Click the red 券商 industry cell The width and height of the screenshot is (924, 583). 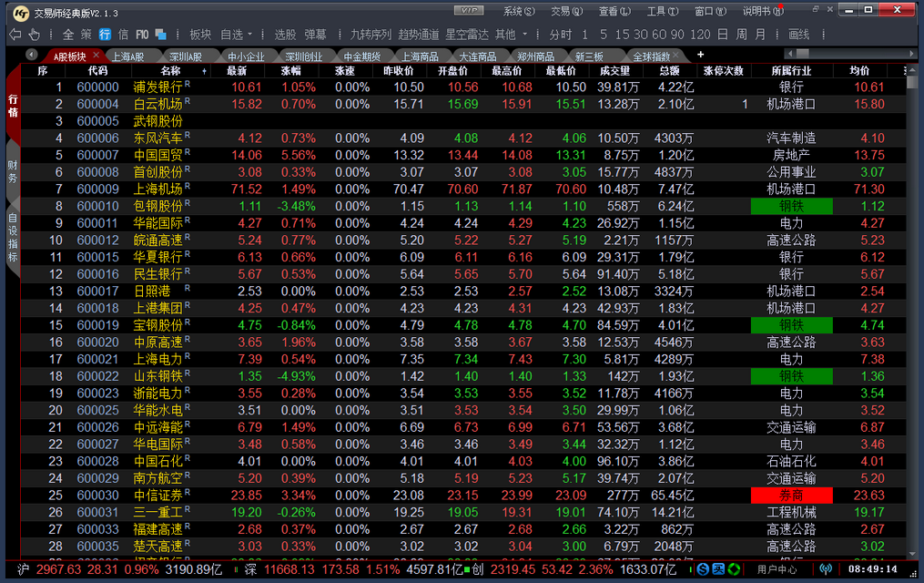tap(791, 496)
